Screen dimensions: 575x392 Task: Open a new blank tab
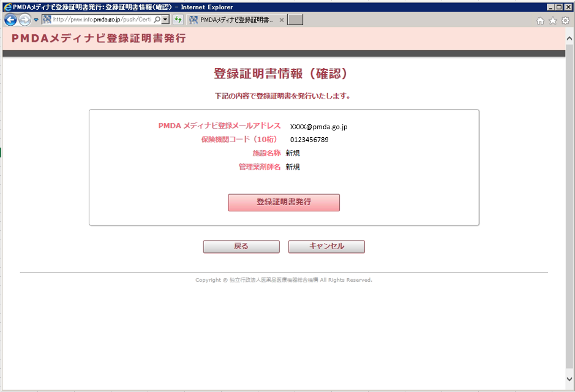pos(295,20)
